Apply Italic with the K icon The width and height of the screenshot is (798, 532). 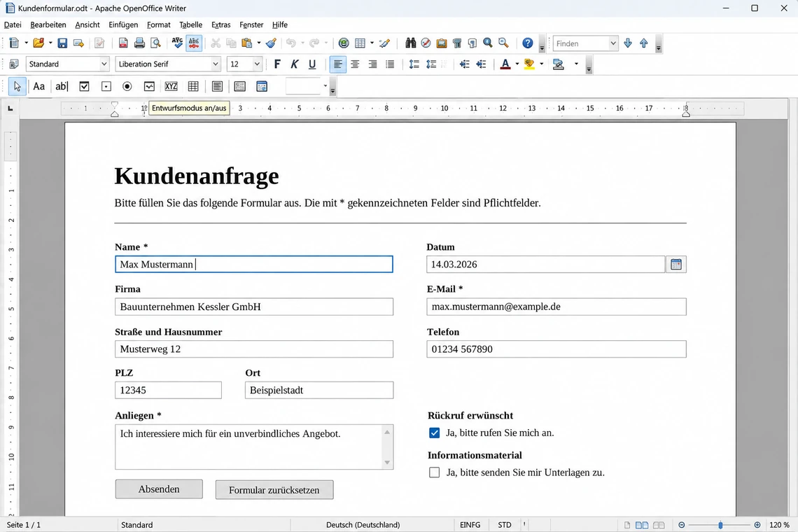[294, 64]
